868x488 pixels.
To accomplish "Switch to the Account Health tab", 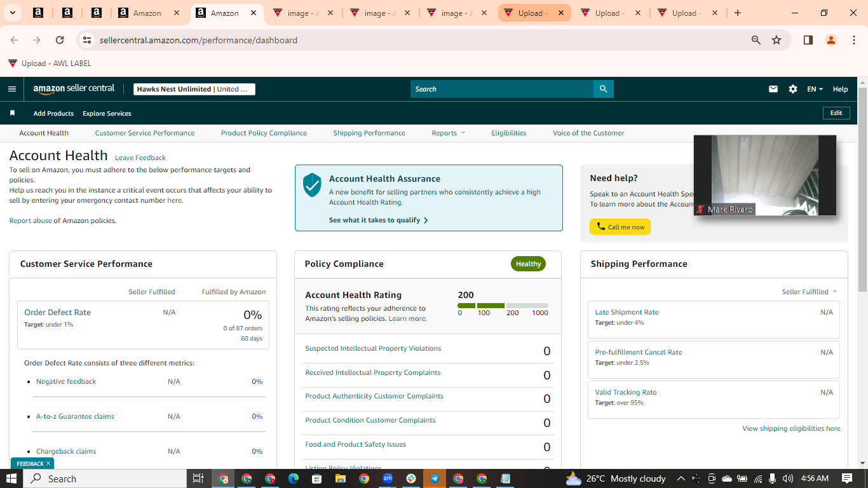I will point(44,133).
